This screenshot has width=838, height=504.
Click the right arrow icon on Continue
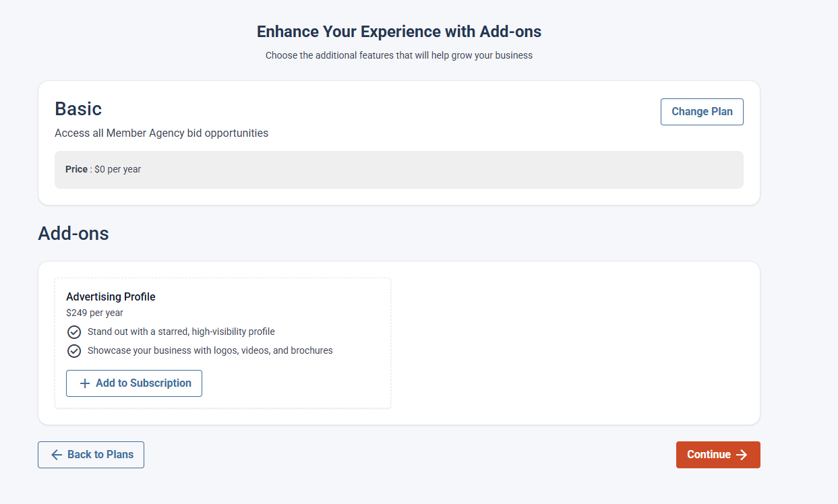click(x=742, y=455)
